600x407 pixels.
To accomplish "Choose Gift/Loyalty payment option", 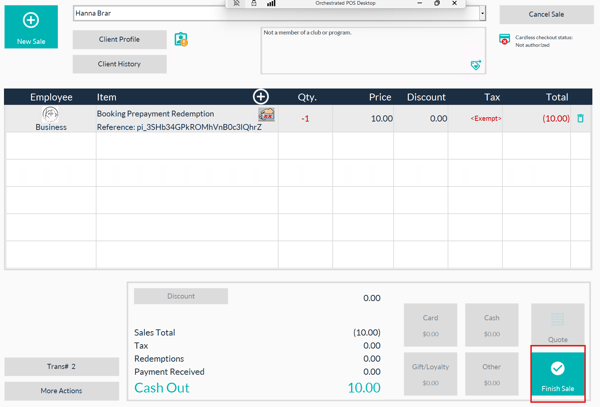I will point(430,374).
